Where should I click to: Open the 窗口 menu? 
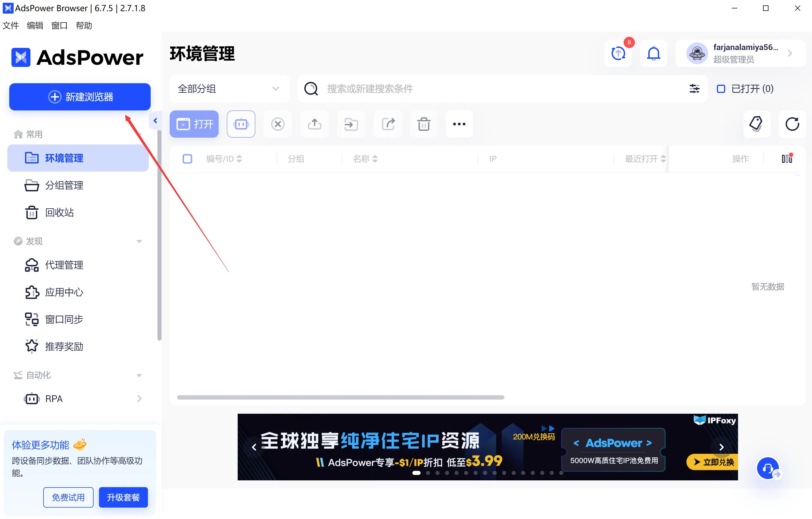coord(59,25)
